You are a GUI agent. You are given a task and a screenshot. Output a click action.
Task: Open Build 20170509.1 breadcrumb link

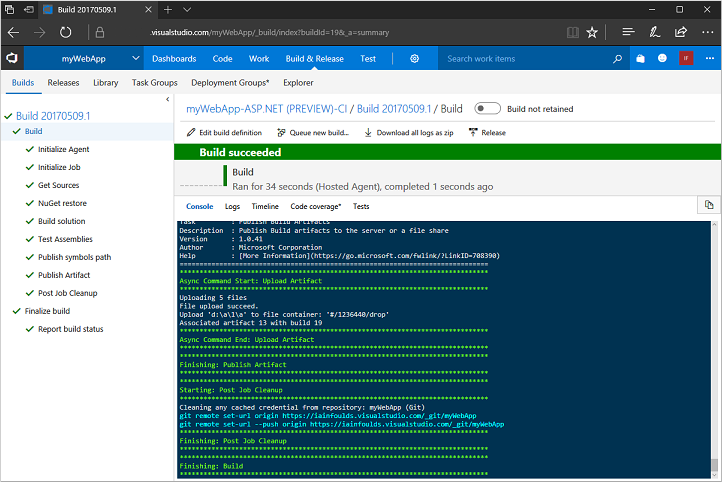click(394, 109)
